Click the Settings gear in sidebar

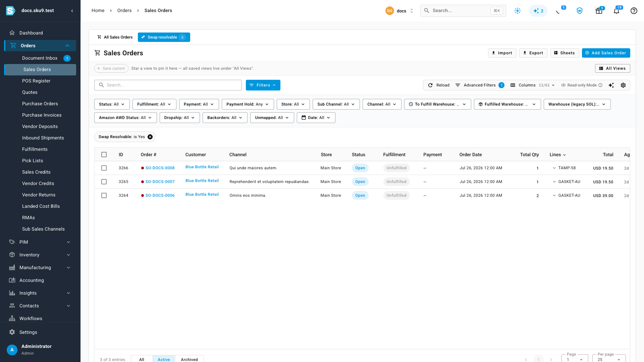(x=12, y=332)
